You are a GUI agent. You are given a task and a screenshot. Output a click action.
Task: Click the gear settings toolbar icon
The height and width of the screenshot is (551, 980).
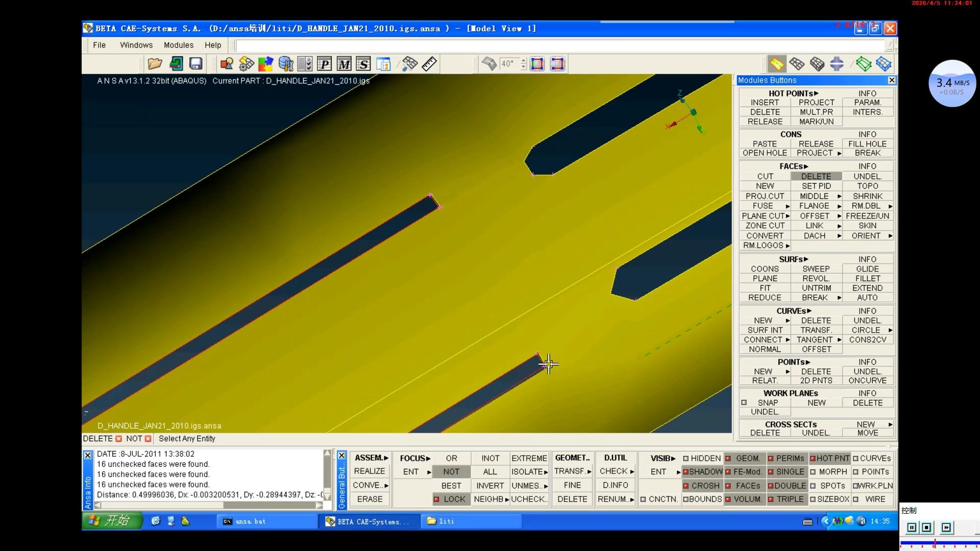pos(246,64)
